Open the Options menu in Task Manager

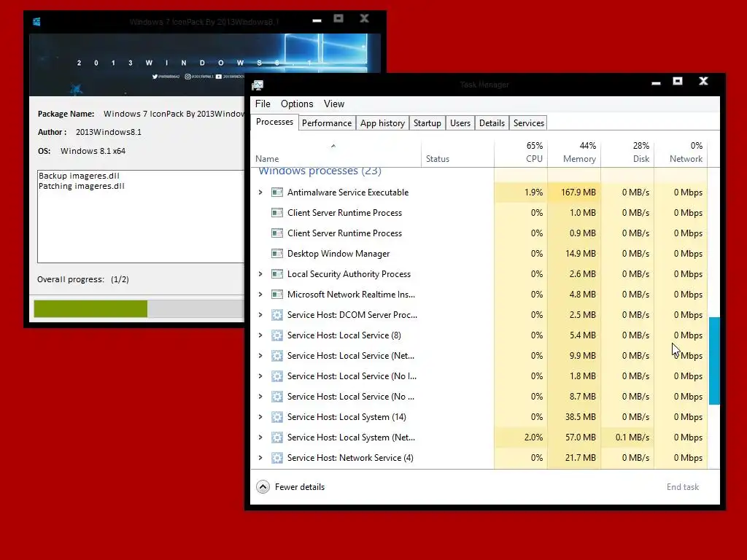point(297,104)
